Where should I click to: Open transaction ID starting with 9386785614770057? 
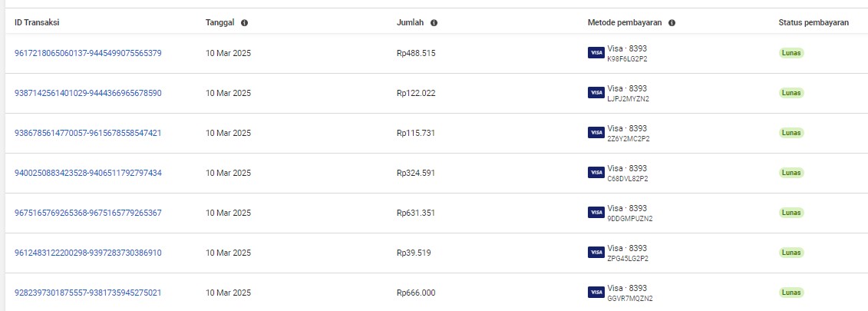tap(88, 133)
